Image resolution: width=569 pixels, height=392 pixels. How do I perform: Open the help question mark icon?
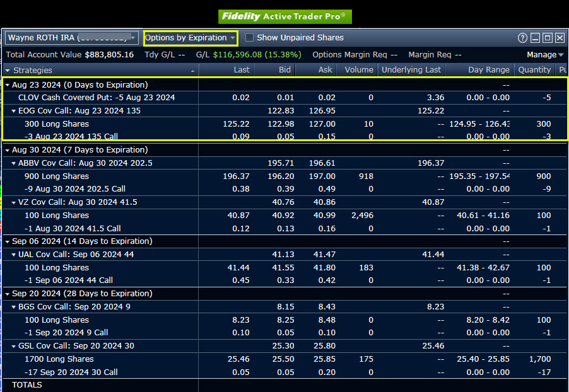coord(522,38)
